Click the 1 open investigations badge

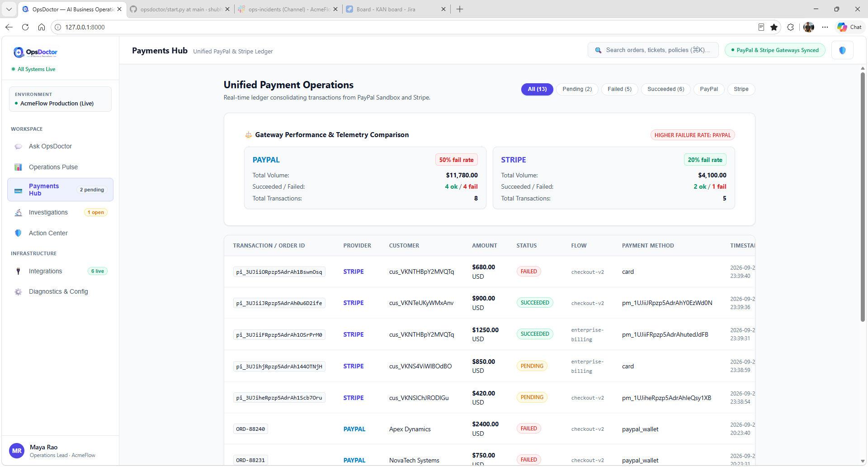pyautogui.click(x=96, y=212)
